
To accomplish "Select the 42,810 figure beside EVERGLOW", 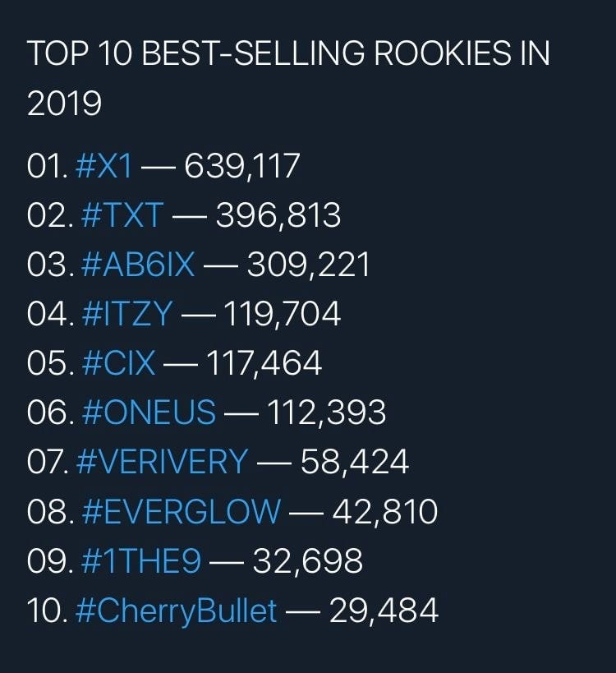I will click(x=384, y=511).
